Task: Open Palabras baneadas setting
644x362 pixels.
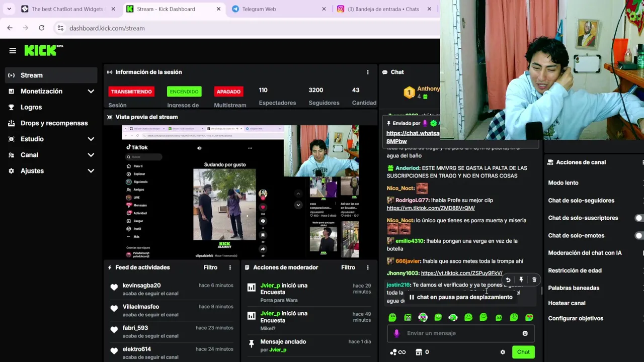Action: [x=574, y=288]
